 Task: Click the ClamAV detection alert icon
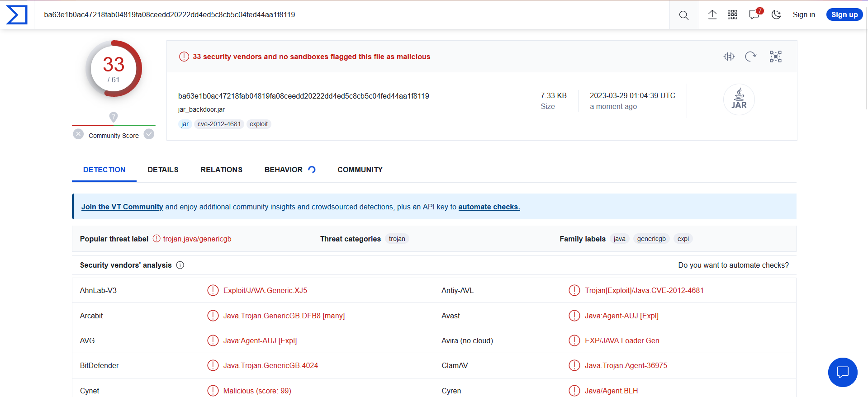(x=574, y=365)
